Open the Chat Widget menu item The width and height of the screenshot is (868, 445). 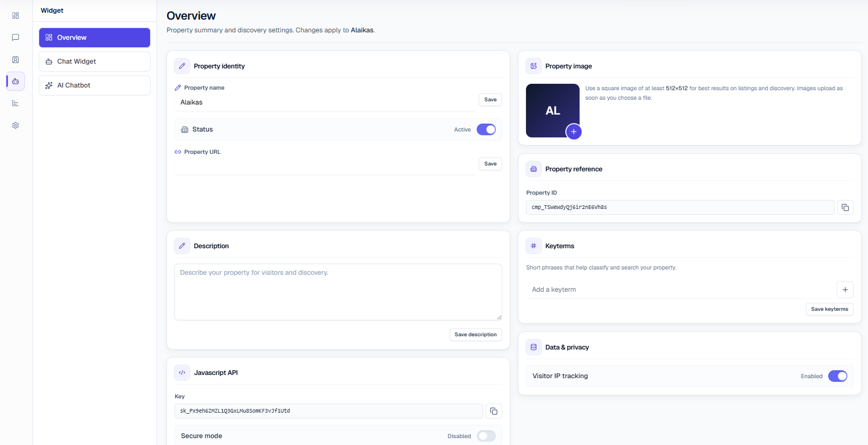pyautogui.click(x=94, y=62)
